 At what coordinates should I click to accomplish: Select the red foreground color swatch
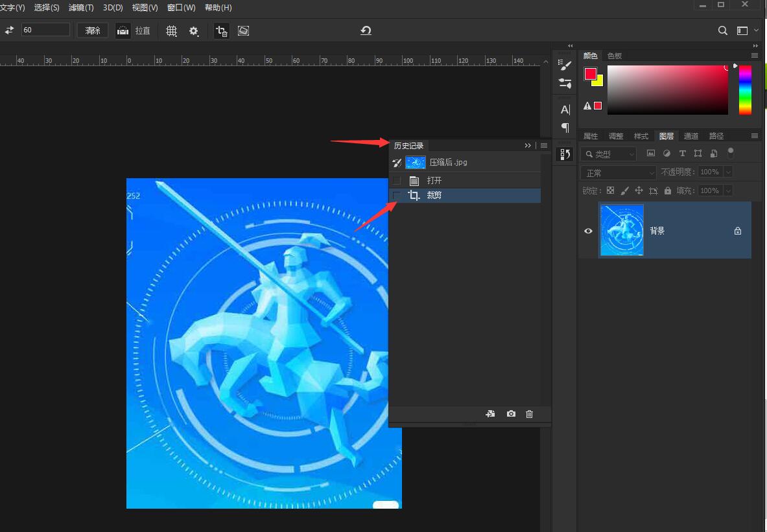coord(590,74)
